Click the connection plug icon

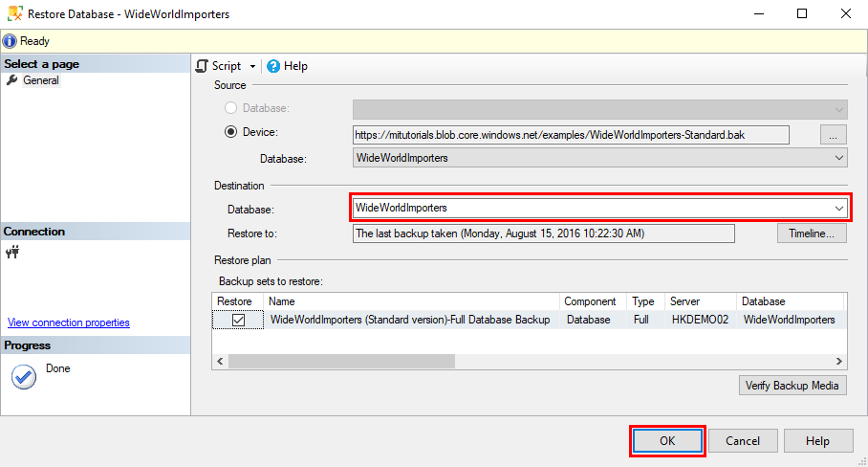point(12,253)
